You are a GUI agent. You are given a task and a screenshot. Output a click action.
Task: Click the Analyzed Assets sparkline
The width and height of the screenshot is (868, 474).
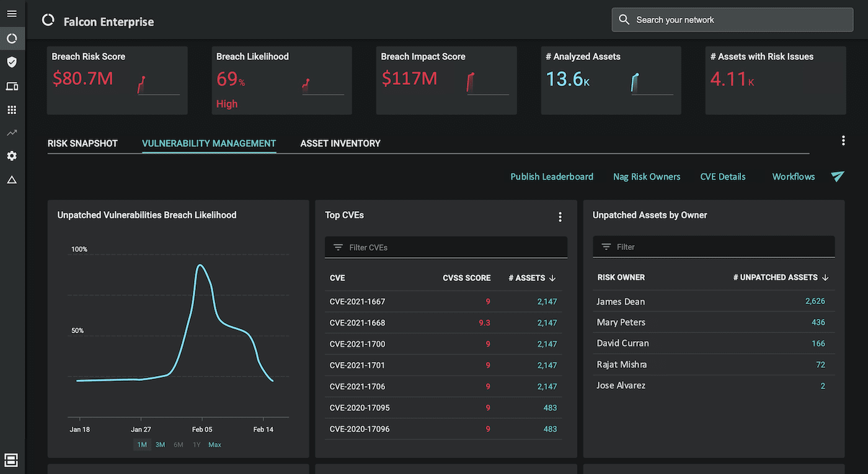click(x=652, y=83)
